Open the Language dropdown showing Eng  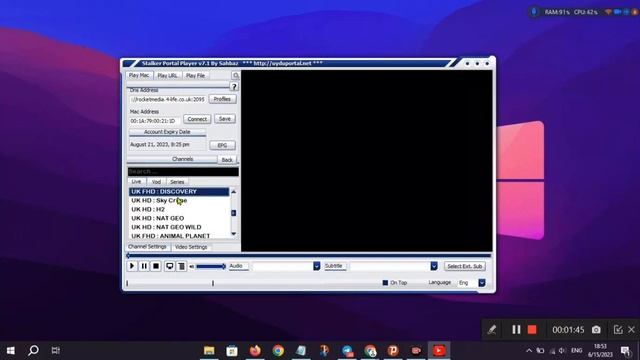click(x=482, y=282)
